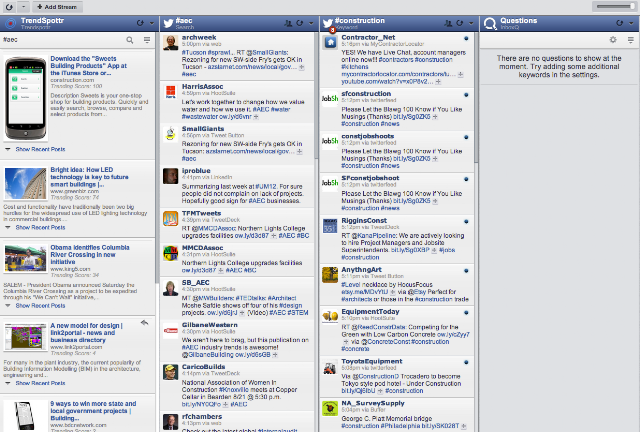
Task: Click the #aec stream scrollbar
Action: (316, 96)
